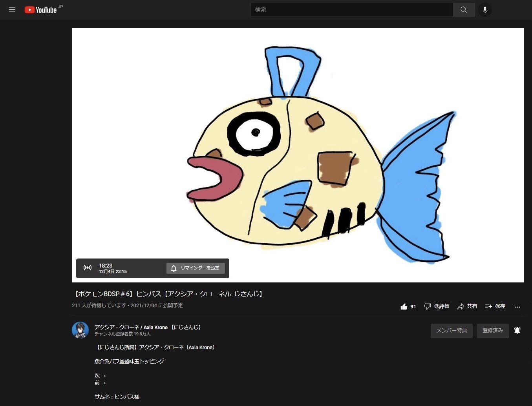
Task: Open the hamburger guide menu
Action: [12, 10]
